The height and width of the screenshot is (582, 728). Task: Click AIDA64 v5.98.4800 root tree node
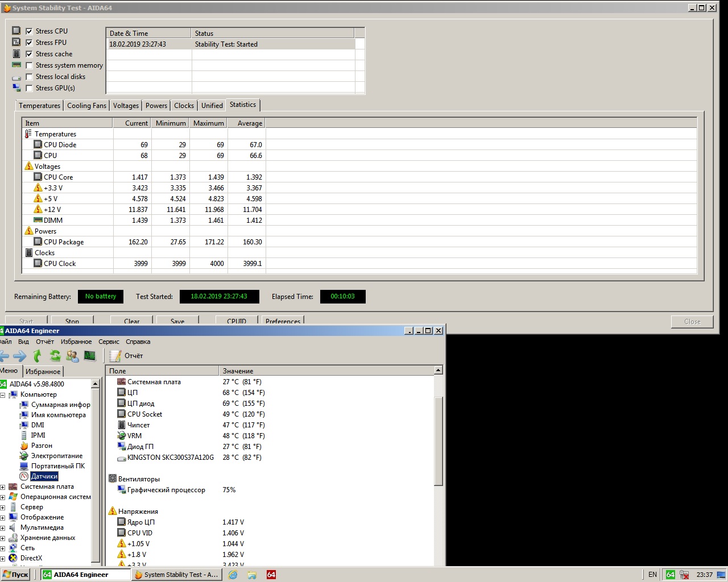pyautogui.click(x=32, y=384)
